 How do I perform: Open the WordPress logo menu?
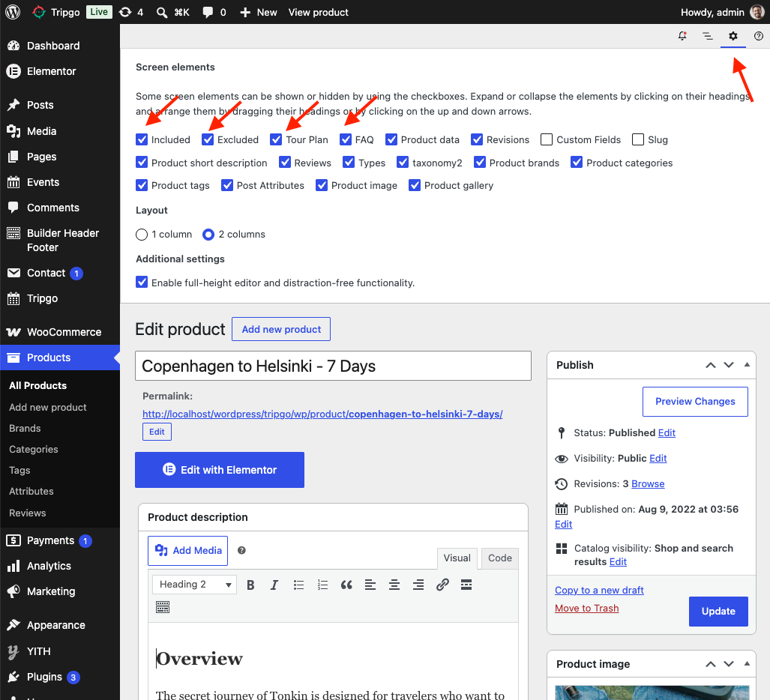[13, 12]
